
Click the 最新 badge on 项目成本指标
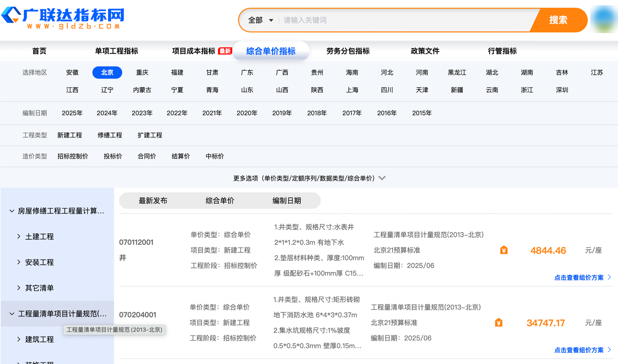225,51
